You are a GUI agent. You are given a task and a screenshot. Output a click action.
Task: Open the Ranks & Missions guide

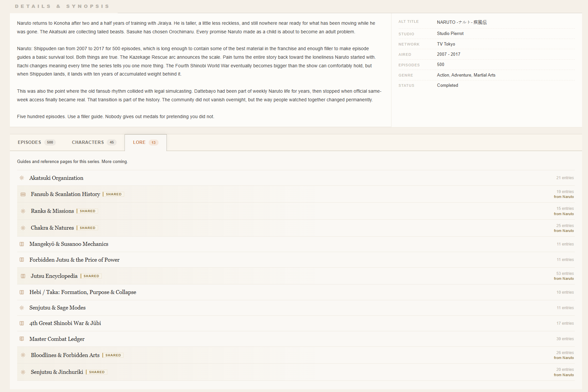pos(52,211)
